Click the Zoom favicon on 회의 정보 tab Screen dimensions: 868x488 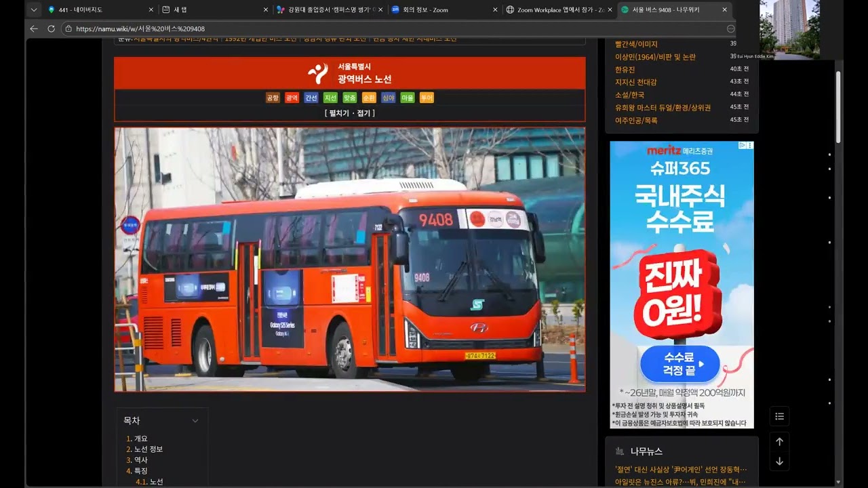point(395,9)
